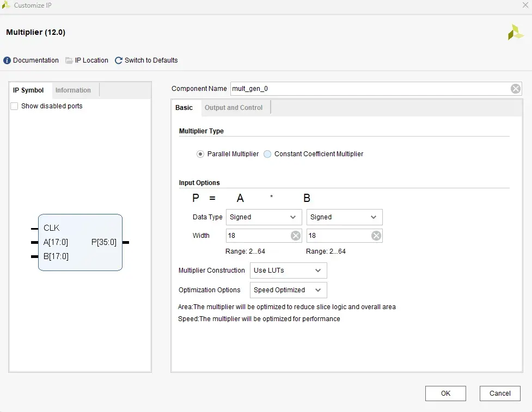Click the multiplier IP symbol block diagram
The image size is (532, 412).
(80, 242)
